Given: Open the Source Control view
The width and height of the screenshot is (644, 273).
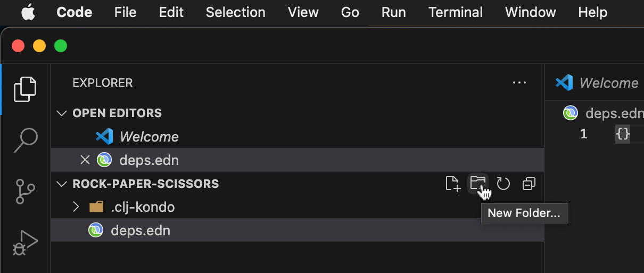Looking at the screenshot, I should click(25, 191).
